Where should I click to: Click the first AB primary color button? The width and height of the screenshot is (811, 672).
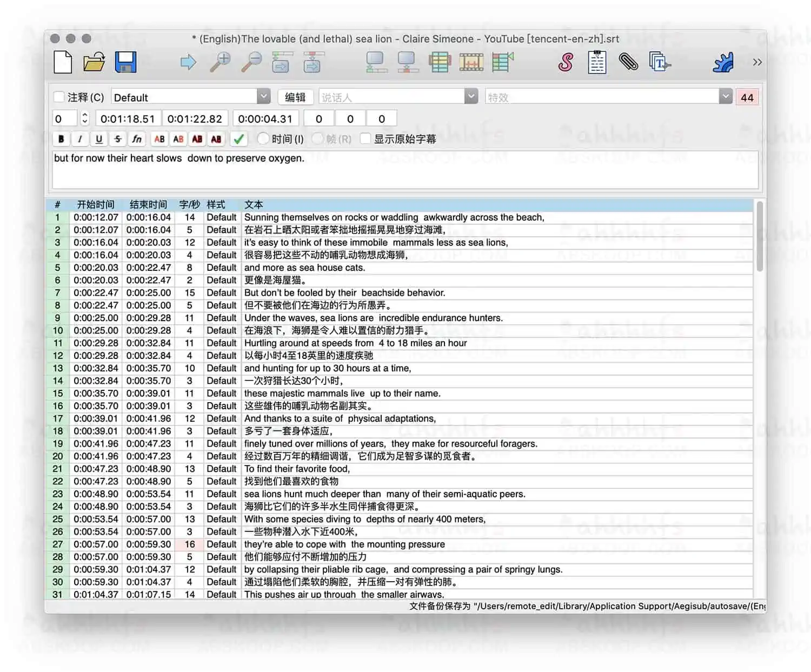coord(159,139)
